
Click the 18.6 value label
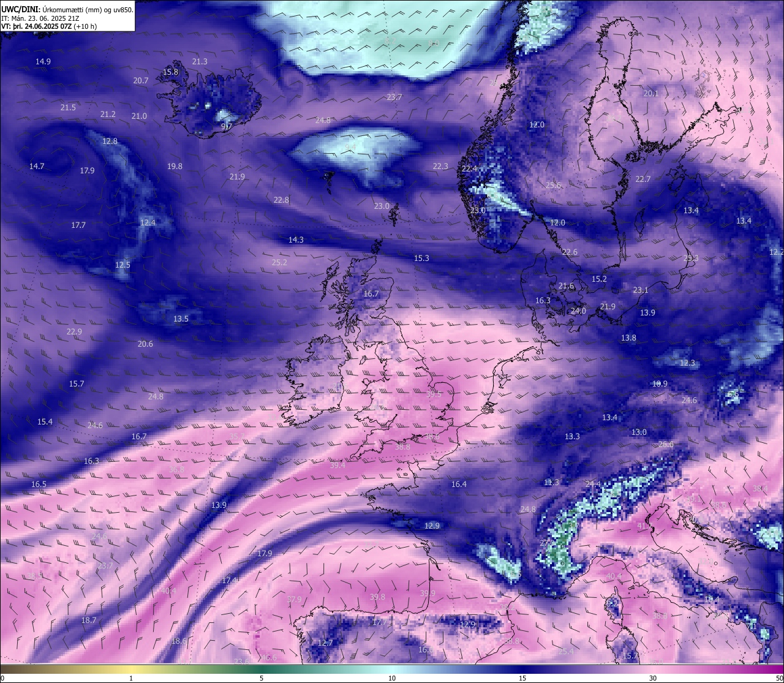[x=179, y=641]
